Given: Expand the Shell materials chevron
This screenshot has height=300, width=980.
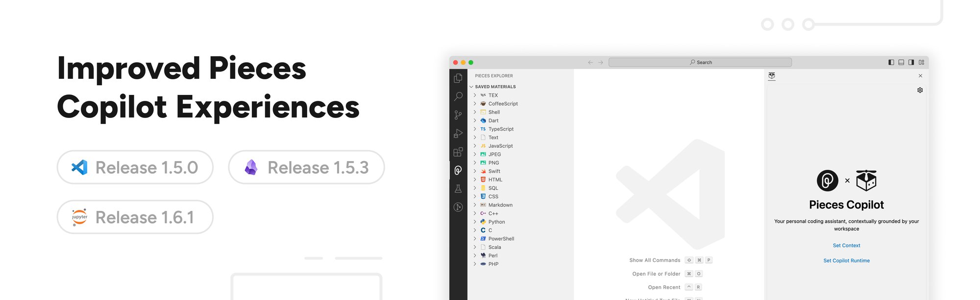Looking at the screenshot, I should pos(475,112).
